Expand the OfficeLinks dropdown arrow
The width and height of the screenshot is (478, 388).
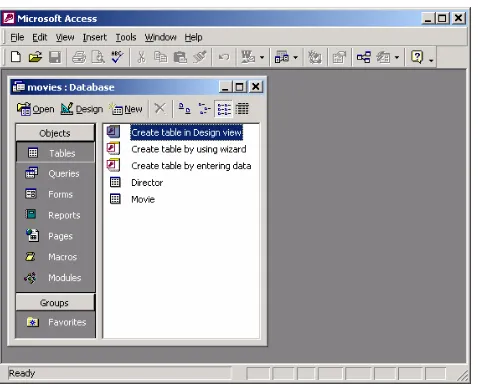(262, 58)
